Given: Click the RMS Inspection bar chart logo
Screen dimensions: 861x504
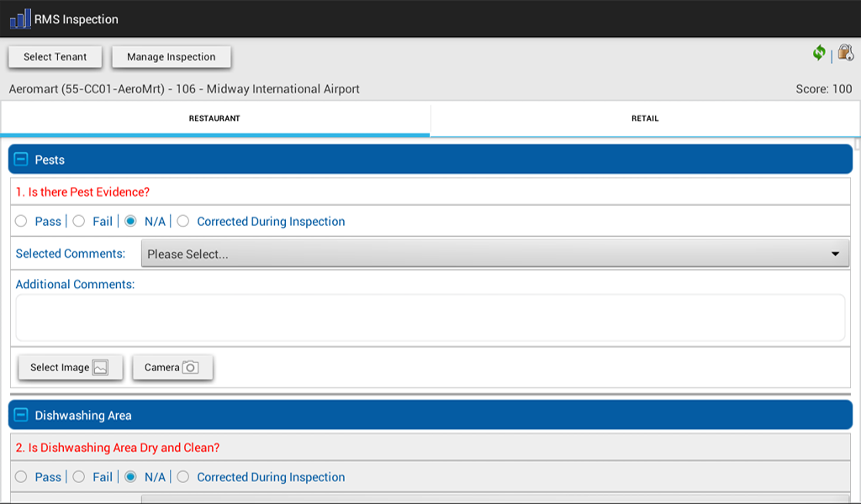Looking at the screenshot, I should click(18, 18).
